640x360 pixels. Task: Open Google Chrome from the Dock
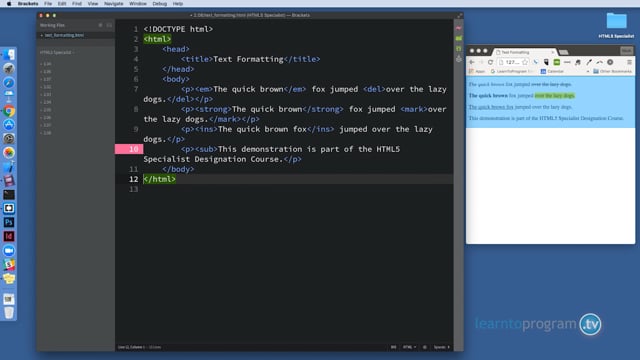pyautogui.click(x=9, y=111)
